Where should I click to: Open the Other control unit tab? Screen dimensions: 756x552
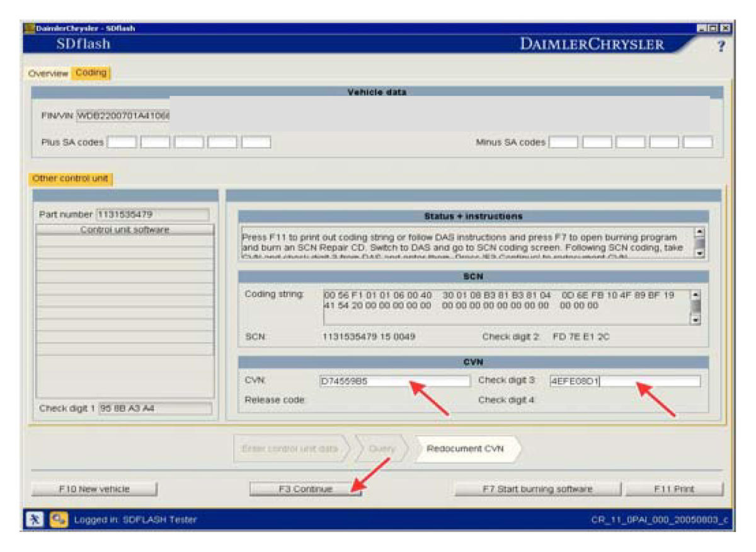(x=70, y=179)
